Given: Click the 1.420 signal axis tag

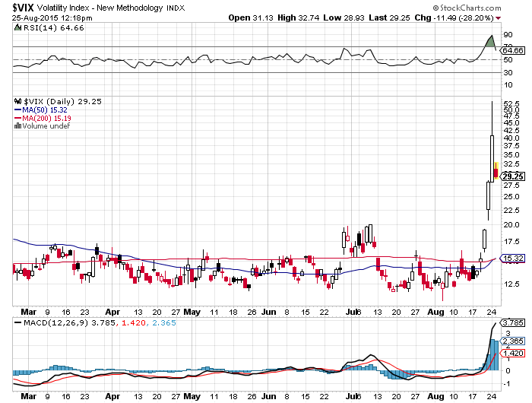Looking at the screenshot, I should pyautogui.click(x=513, y=353).
